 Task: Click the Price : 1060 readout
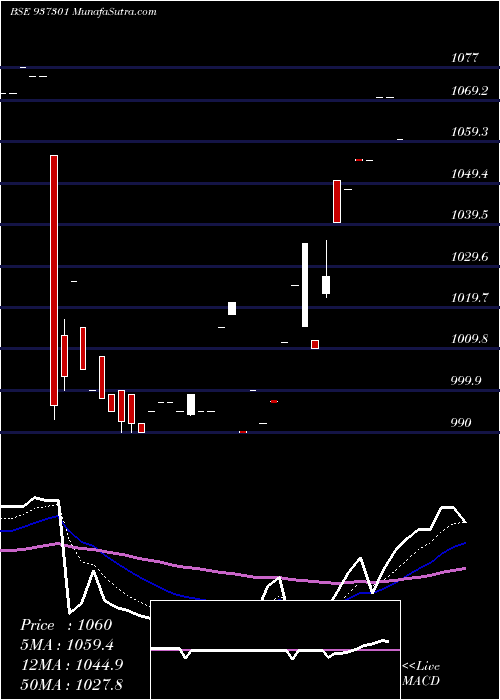(66, 625)
